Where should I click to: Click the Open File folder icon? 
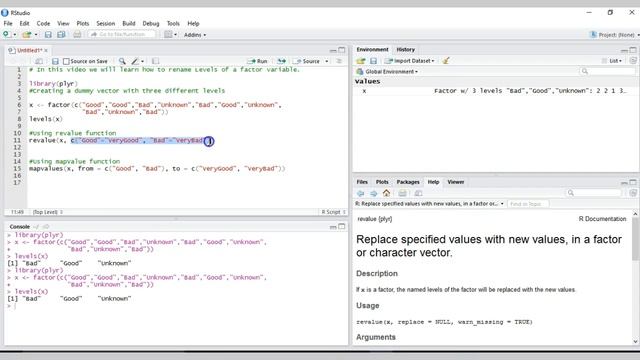point(27,35)
